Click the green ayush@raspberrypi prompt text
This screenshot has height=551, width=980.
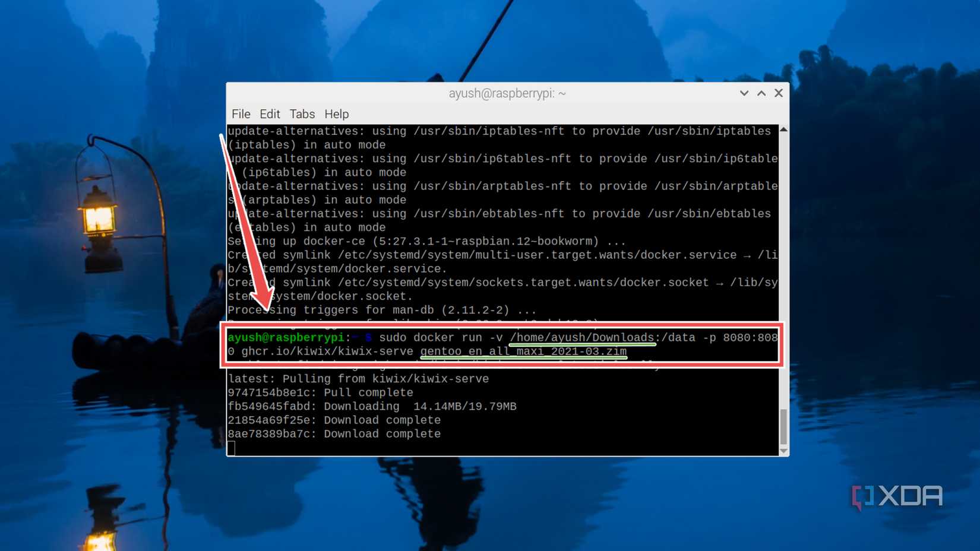286,337
